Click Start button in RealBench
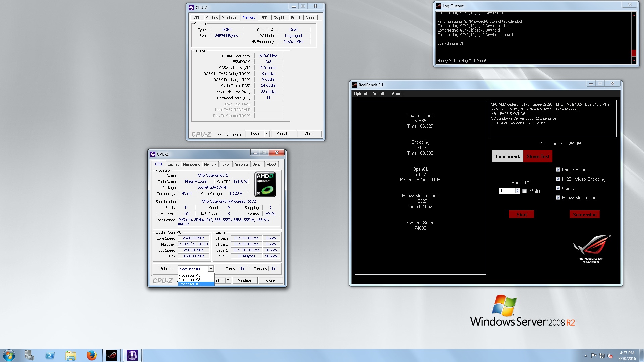644x362 pixels. click(522, 215)
